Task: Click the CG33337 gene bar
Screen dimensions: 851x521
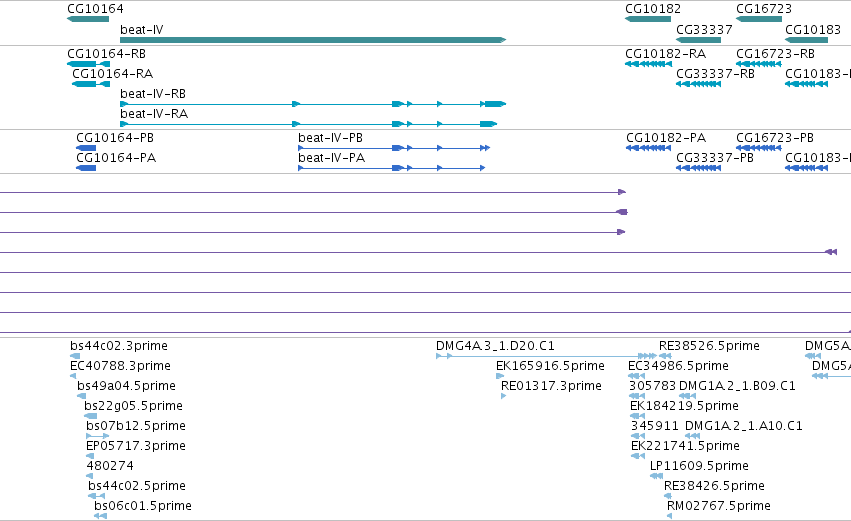Action: [698, 40]
